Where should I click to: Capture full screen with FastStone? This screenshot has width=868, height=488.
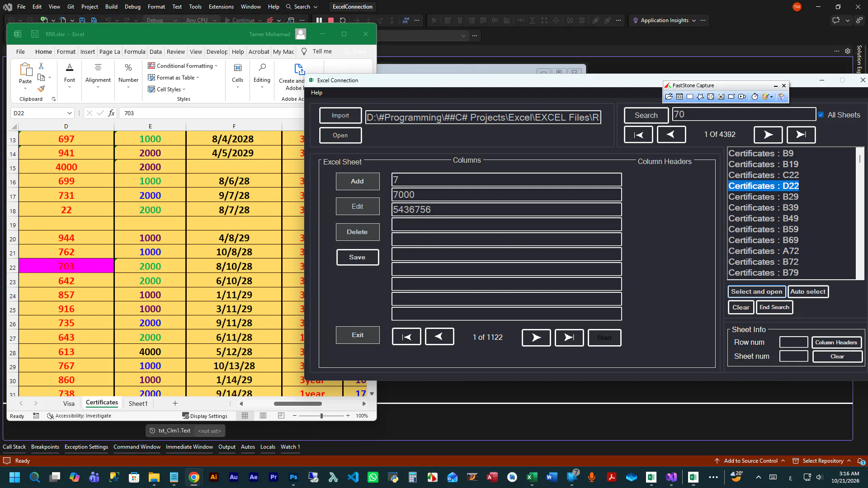pos(711,97)
